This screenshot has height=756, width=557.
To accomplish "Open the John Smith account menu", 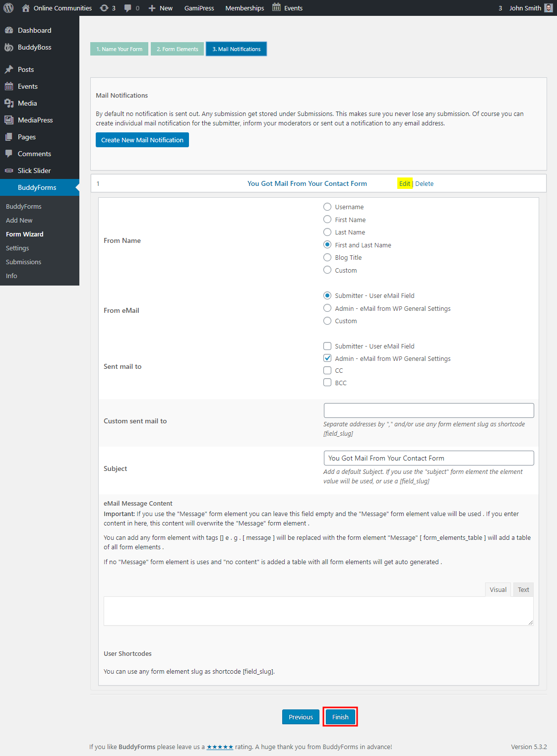I will pyautogui.click(x=525, y=7).
